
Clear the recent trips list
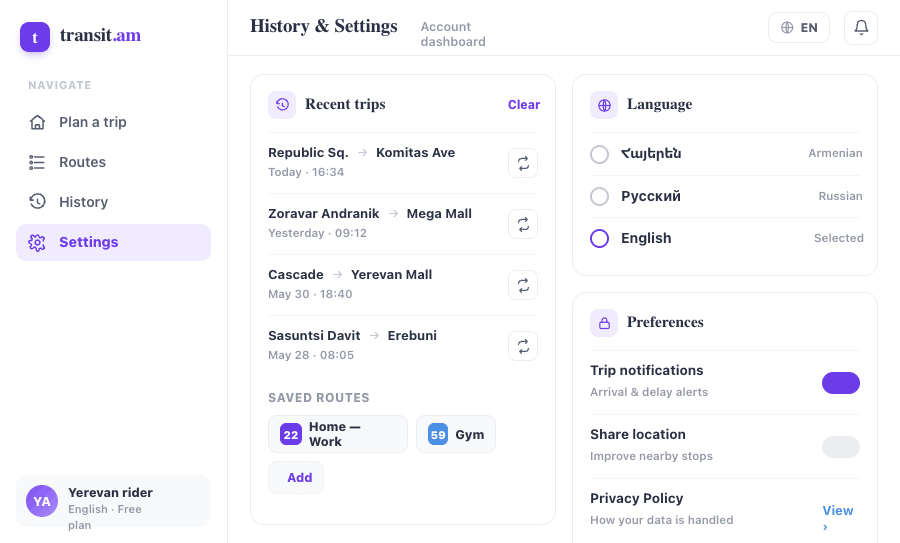coord(523,104)
